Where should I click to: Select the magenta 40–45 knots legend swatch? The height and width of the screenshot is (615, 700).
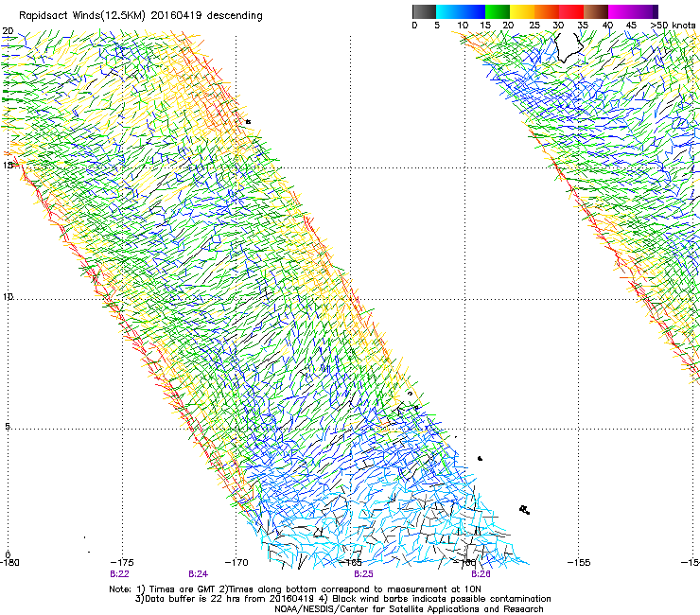pyautogui.click(x=621, y=11)
